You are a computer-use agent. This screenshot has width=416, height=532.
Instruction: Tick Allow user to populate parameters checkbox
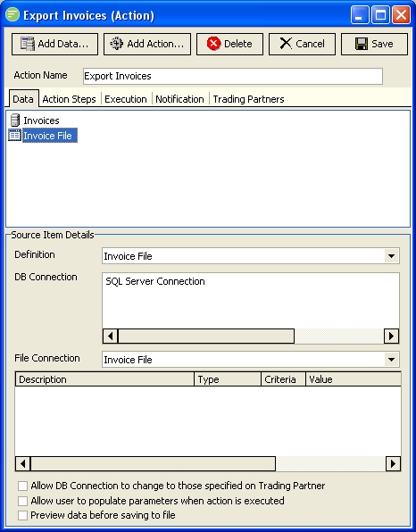[22, 501]
